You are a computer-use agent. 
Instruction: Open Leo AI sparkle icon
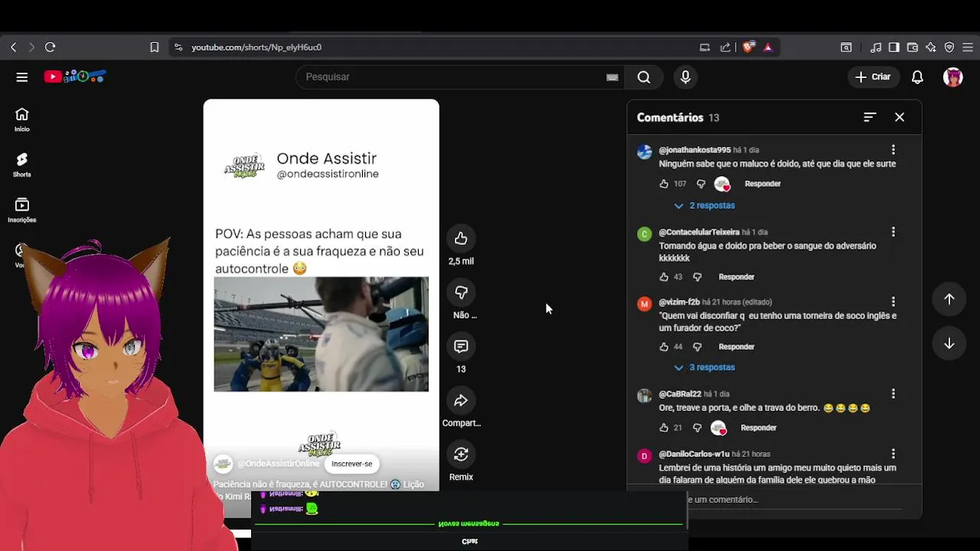[930, 47]
